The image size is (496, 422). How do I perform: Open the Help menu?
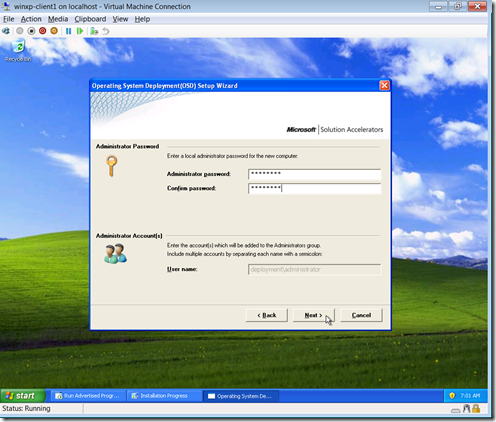coord(142,19)
